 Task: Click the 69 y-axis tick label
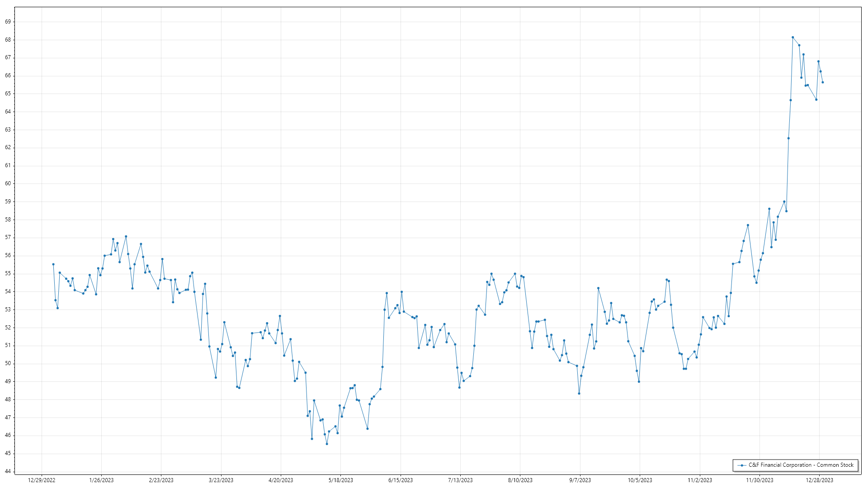click(x=8, y=22)
